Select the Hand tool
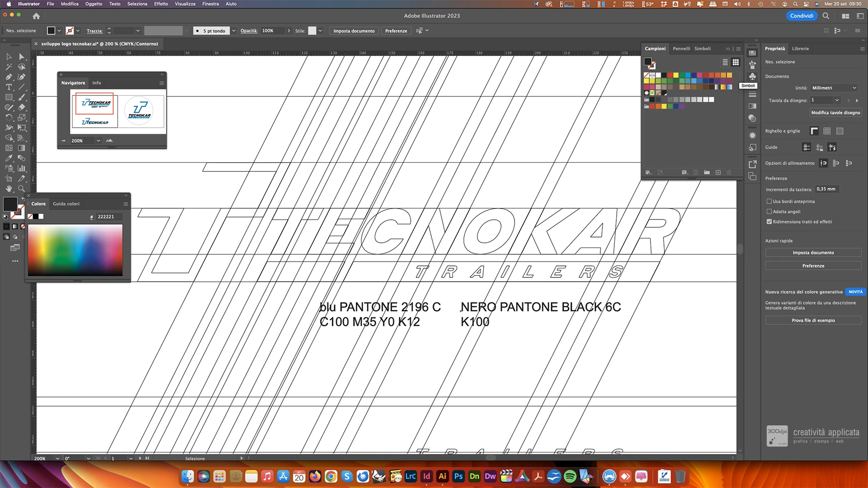The width and height of the screenshot is (868, 488). coord(9,188)
